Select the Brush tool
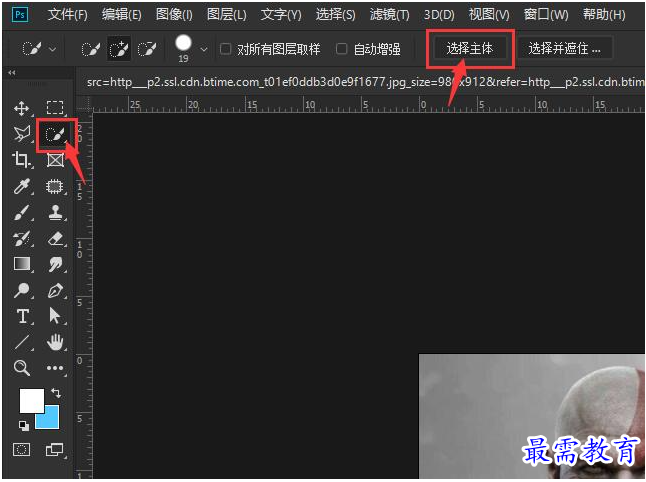 click(x=21, y=213)
